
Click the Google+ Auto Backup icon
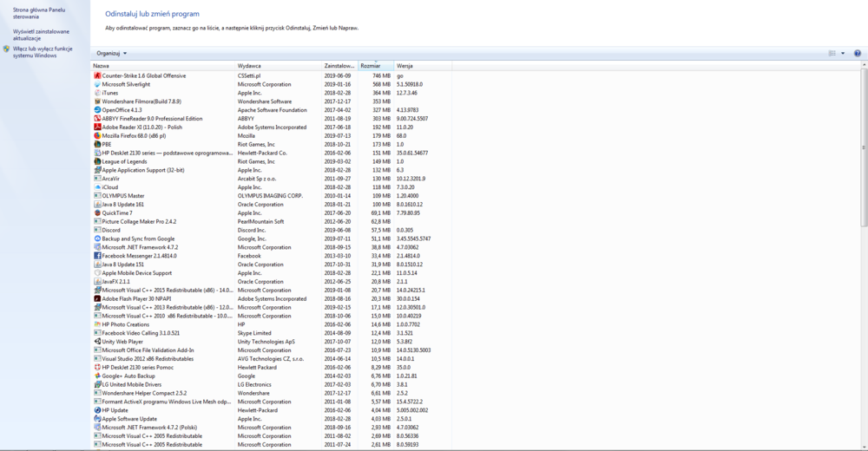[97, 376]
